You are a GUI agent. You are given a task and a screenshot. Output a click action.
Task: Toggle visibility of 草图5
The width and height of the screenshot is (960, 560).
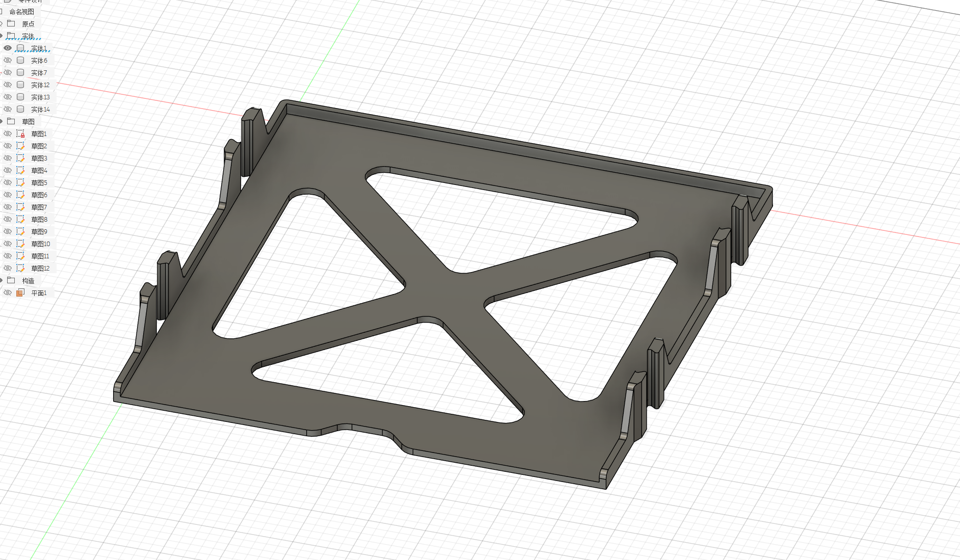tap(8, 182)
